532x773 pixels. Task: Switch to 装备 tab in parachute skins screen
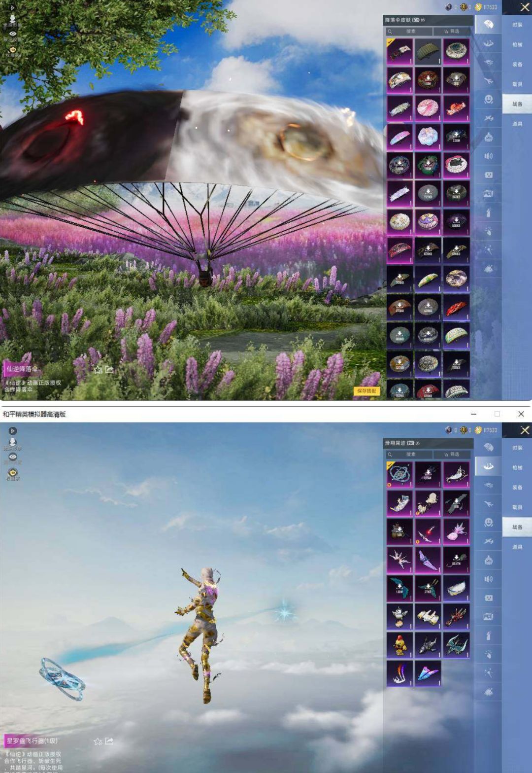[x=517, y=64]
